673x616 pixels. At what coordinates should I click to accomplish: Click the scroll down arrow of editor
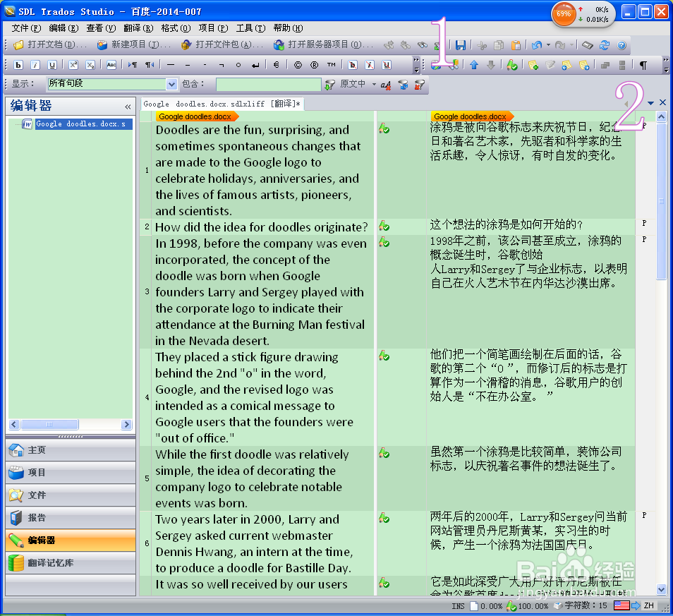click(662, 589)
